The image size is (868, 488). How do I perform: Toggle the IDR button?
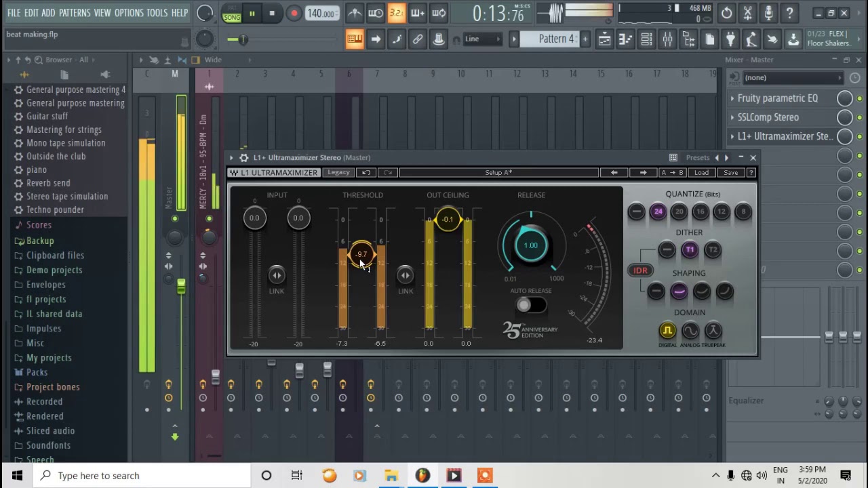click(x=640, y=270)
